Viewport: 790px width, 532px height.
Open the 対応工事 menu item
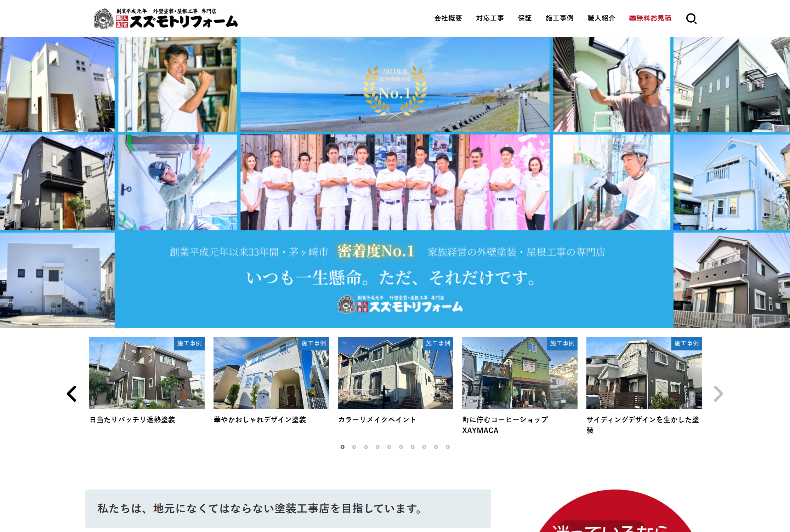[490, 18]
